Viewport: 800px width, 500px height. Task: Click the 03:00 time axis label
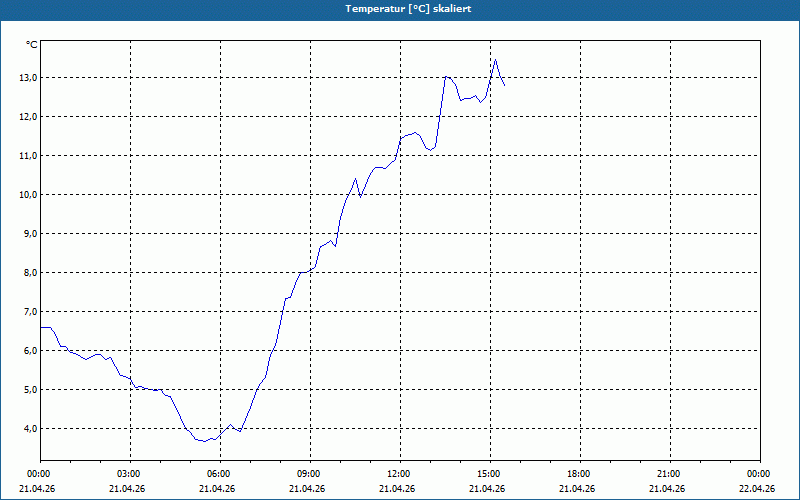click(x=131, y=474)
